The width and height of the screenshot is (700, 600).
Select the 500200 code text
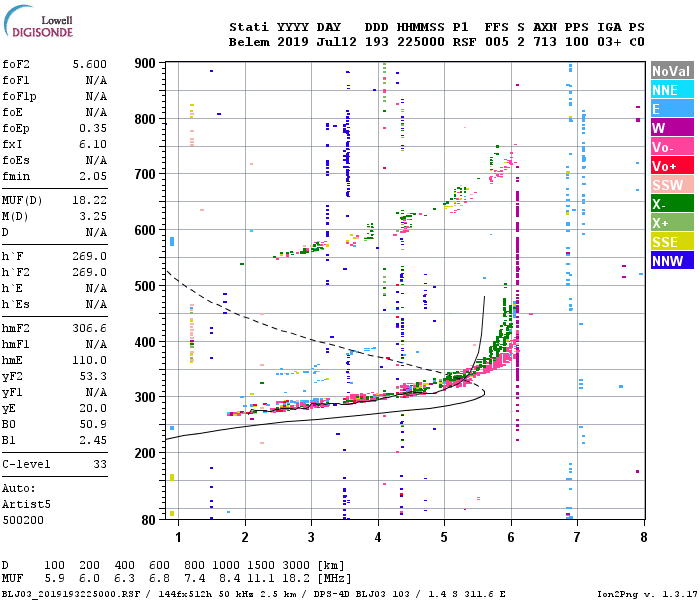point(23,521)
